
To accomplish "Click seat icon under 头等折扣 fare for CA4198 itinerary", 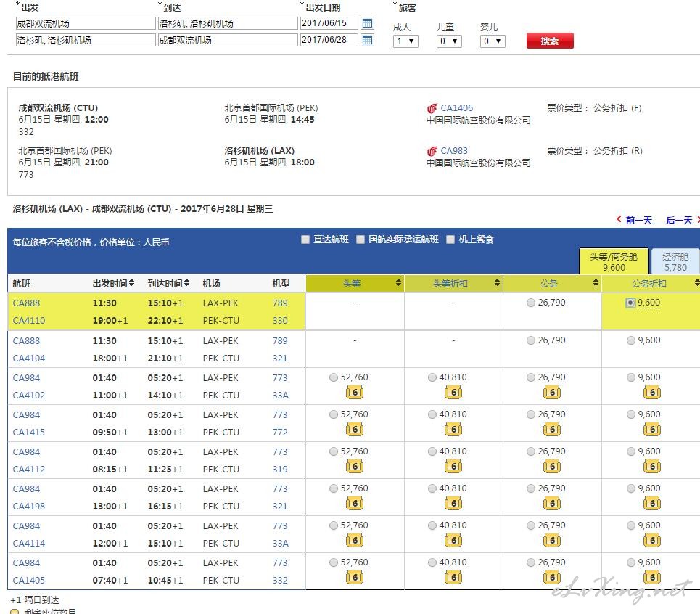I will coord(453,504).
